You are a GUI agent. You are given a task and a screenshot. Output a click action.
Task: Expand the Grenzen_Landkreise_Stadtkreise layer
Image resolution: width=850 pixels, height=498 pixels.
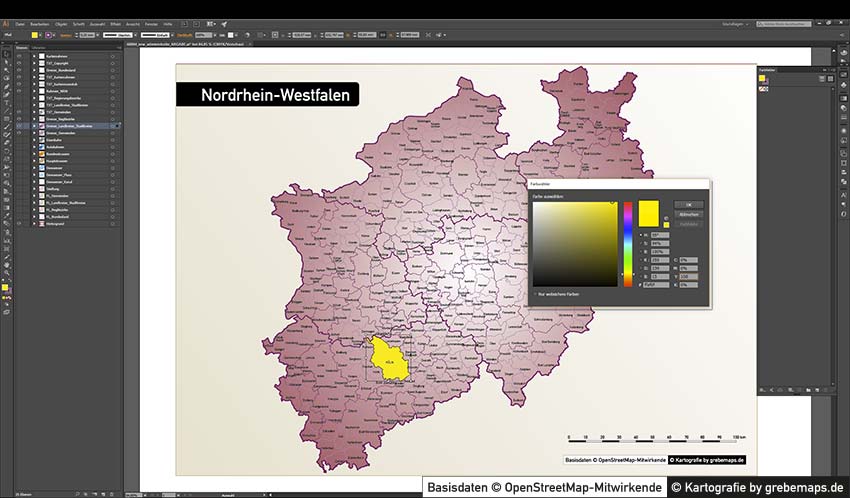(x=34, y=126)
